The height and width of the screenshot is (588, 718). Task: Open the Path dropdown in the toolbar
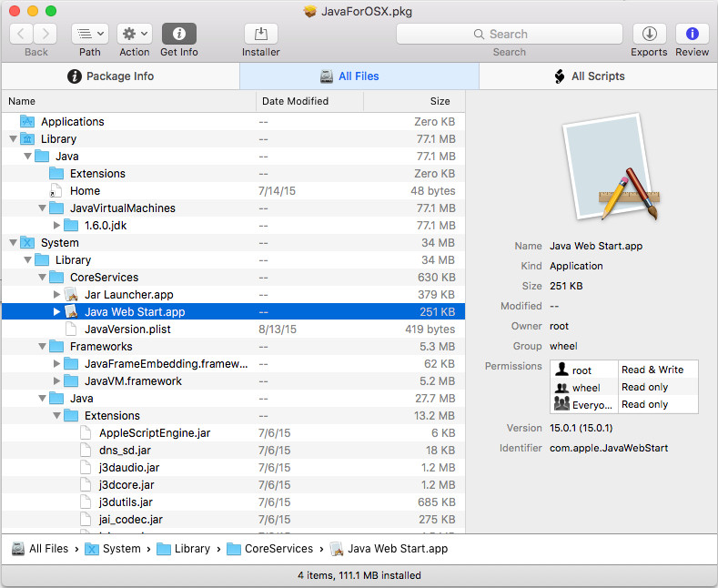click(x=90, y=34)
